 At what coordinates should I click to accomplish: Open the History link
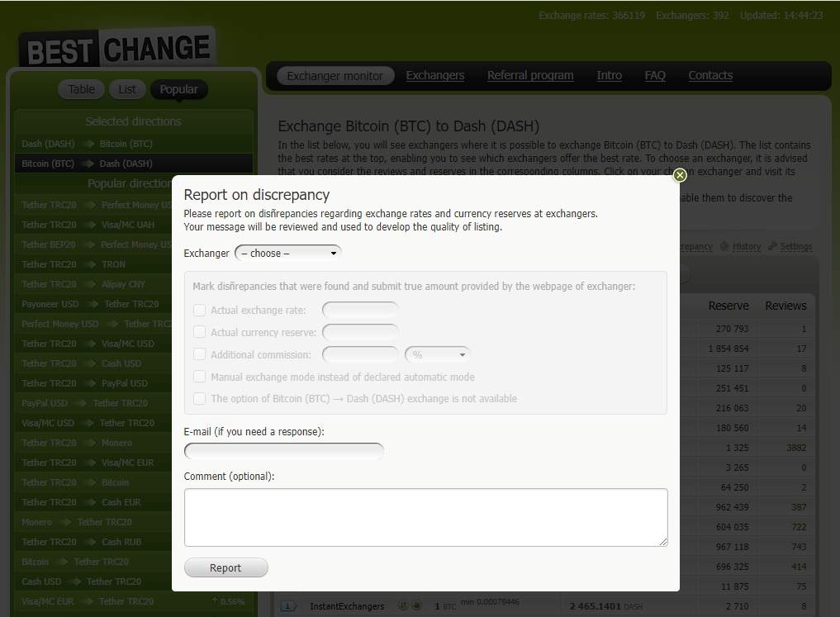746,246
